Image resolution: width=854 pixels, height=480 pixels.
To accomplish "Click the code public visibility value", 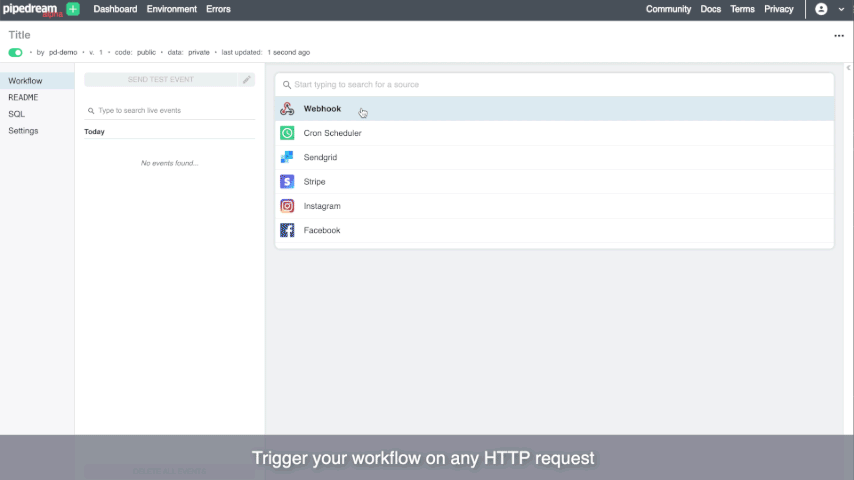I will coord(146,52).
